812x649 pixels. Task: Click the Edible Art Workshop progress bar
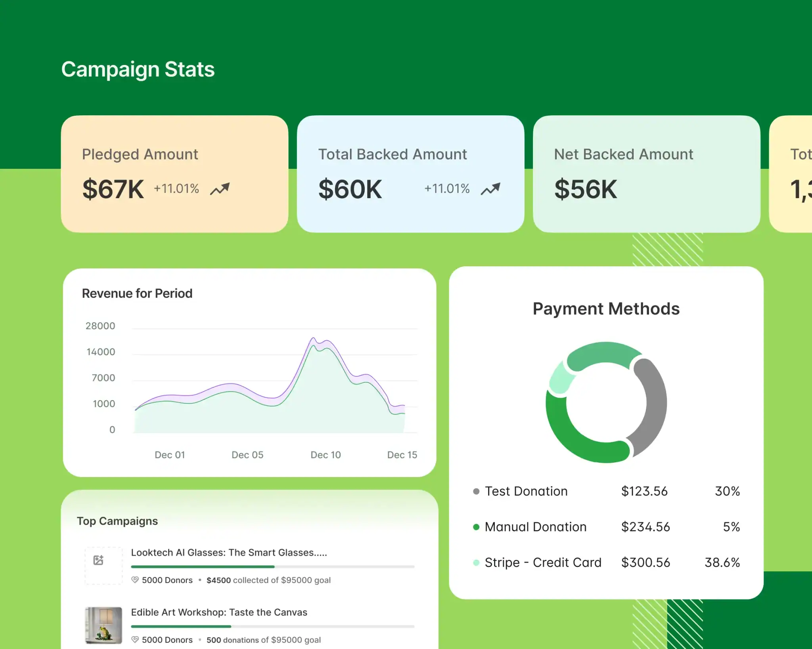(x=272, y=626)
